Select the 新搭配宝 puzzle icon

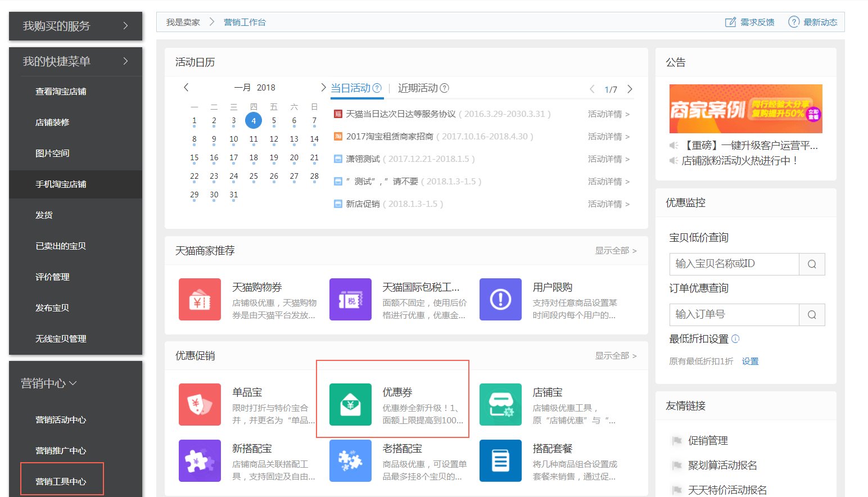(x=200, y=460)
